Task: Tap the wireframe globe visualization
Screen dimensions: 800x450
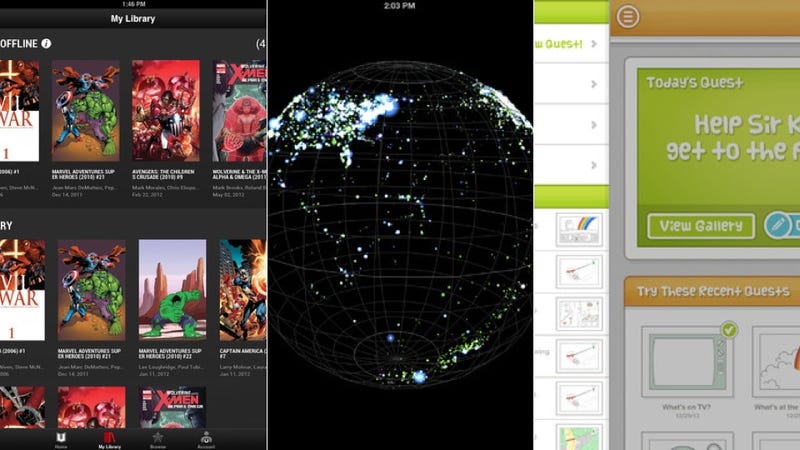Action: 401,224
